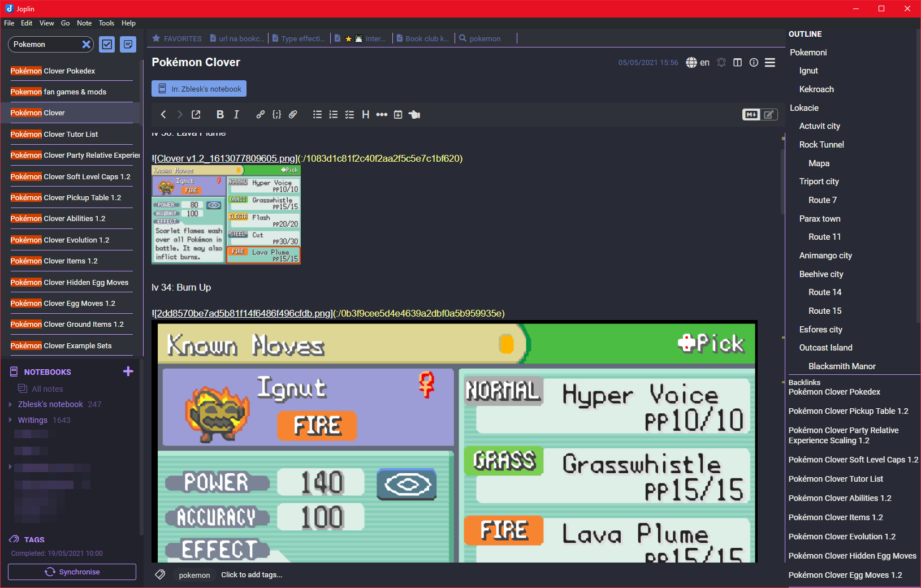This screenshot has width=921, height=588.
Task: Insert a checkbox list in the note
Action: tap(349, 115)
